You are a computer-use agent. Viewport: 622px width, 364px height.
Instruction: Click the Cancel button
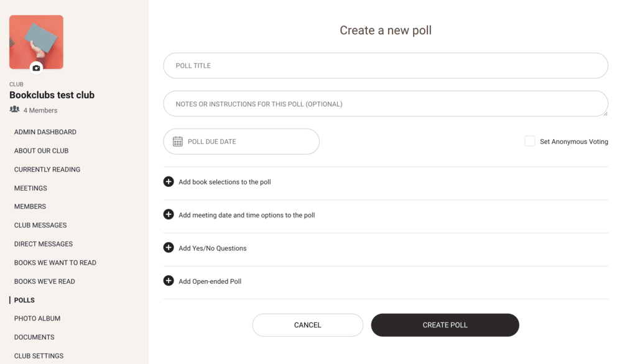tap(308, 325)
